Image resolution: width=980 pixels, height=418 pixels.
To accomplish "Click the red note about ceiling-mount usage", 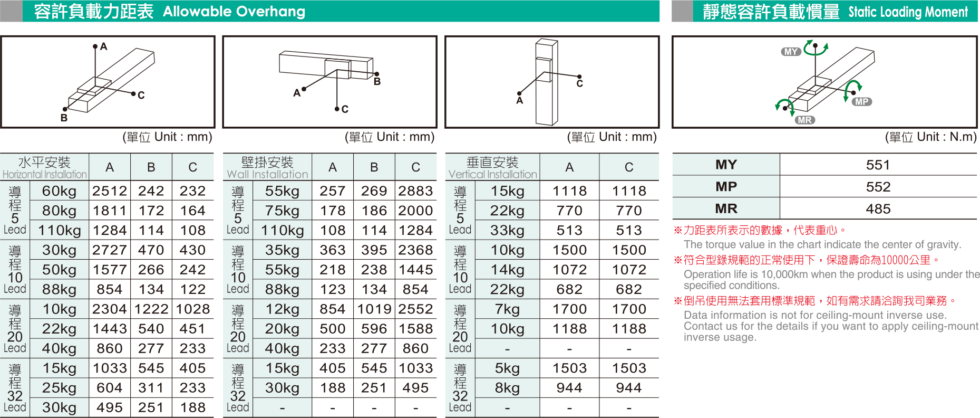I will point(814,301).
